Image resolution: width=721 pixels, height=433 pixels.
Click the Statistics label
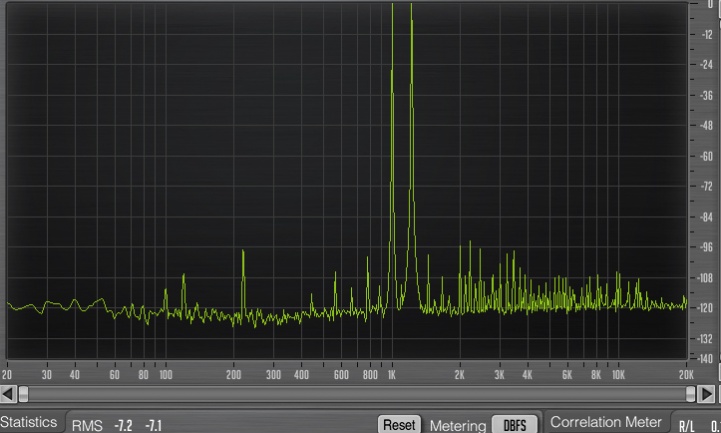(29, 422)
